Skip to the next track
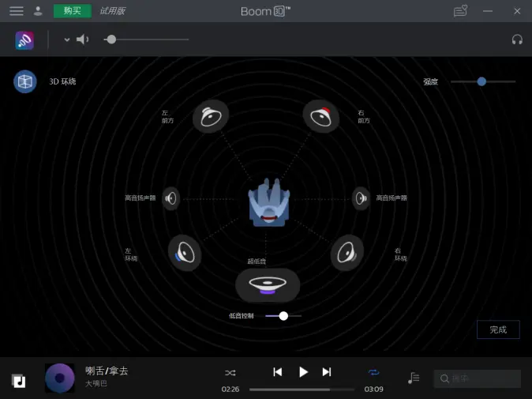This screenshot has width=532, height=399. [327, 372]
